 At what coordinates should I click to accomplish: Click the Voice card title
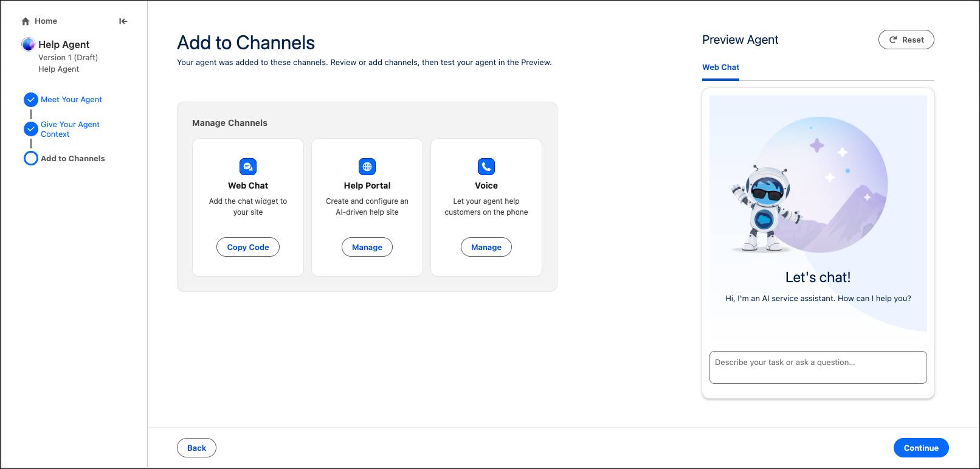(x=486, y=186)
